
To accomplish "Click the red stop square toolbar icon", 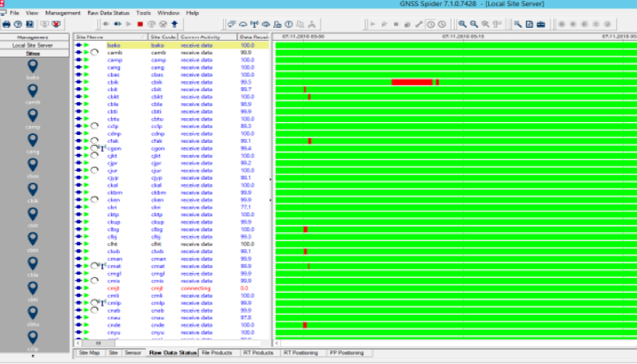I will (x=141, y=24).
